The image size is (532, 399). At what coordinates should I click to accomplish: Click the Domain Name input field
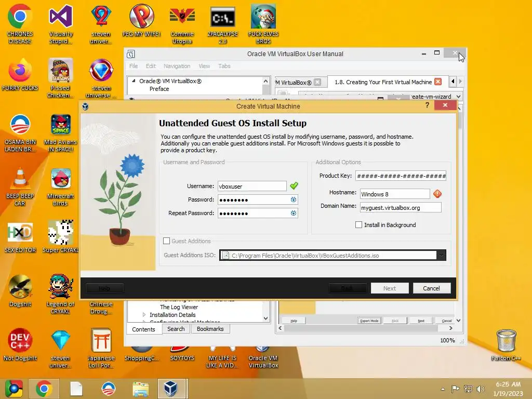click(x=401, y=207)
